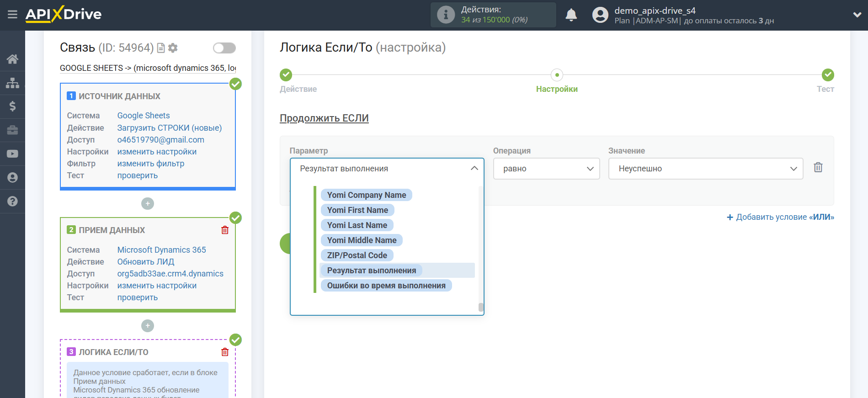
Task: Delete the ЛОГИКА ЕСЛИ/ТО block
Action: [x=225, y=352]
